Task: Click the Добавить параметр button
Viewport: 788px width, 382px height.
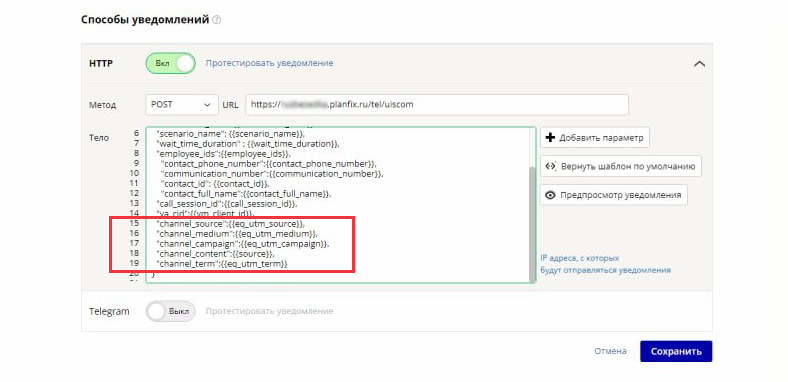Action: 595,138
